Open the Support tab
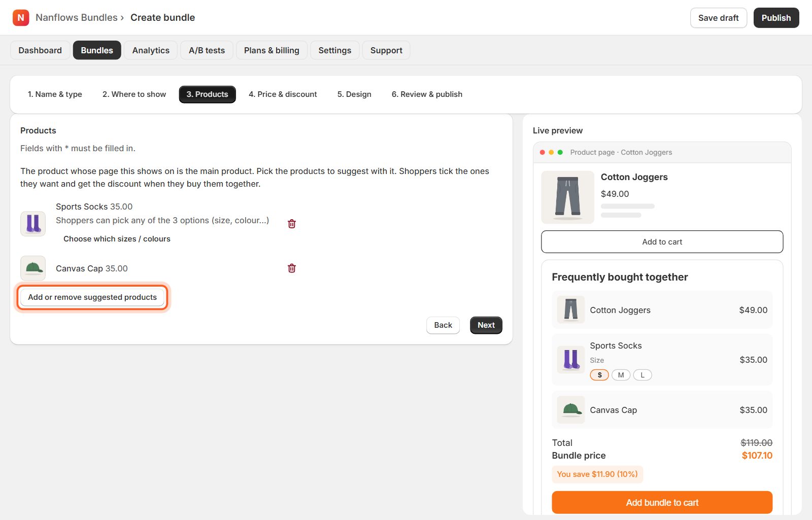Image resolution: width=812 pixels, height=520 pixels. 386,50
